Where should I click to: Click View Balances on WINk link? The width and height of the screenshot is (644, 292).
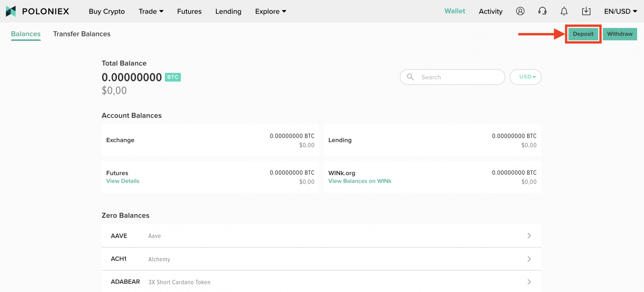[x=360, y=181]
